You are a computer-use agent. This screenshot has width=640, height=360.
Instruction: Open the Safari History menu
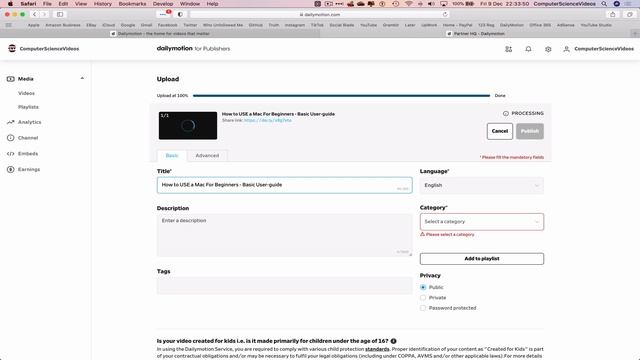tap(102, 4)
